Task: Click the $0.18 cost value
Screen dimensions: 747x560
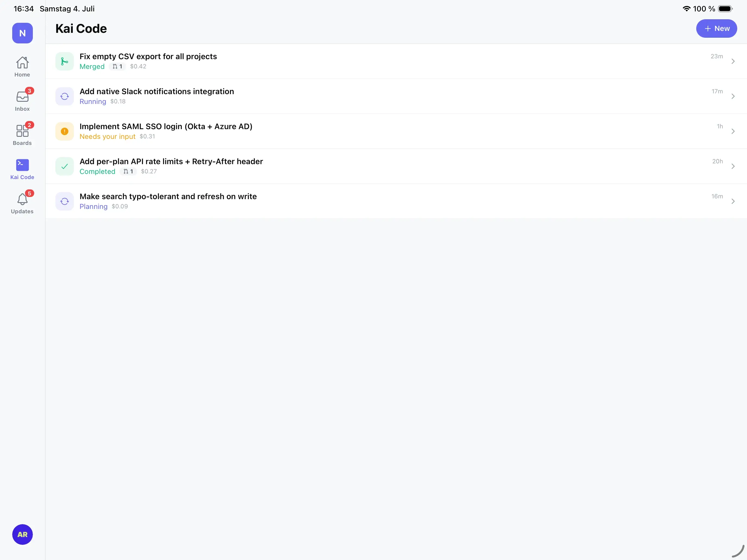Action: point(118,101)
